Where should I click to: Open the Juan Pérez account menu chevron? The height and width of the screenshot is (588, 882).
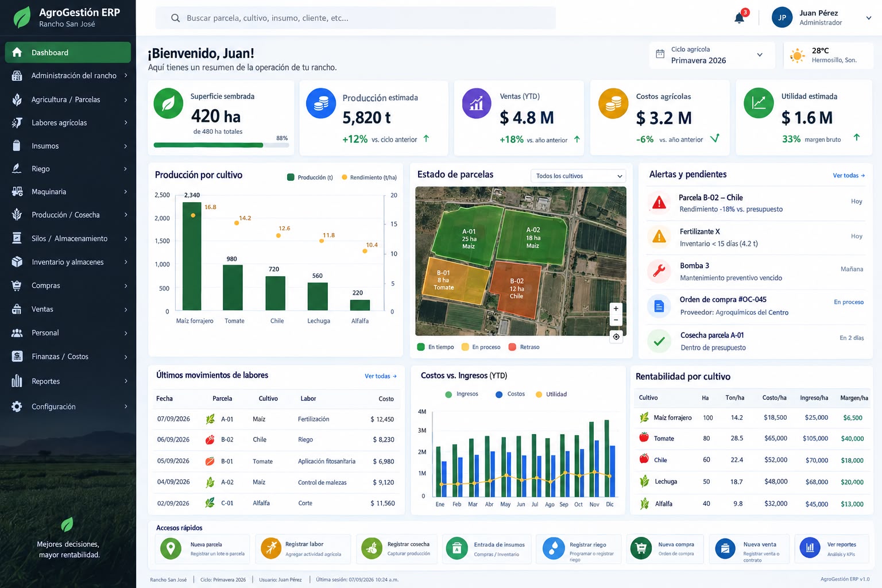click(869, 18)
